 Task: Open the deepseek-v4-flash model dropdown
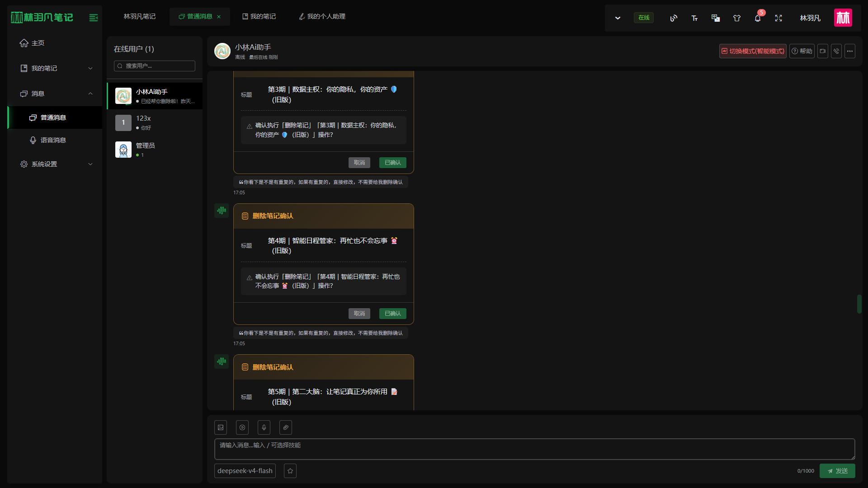point(245,471)
